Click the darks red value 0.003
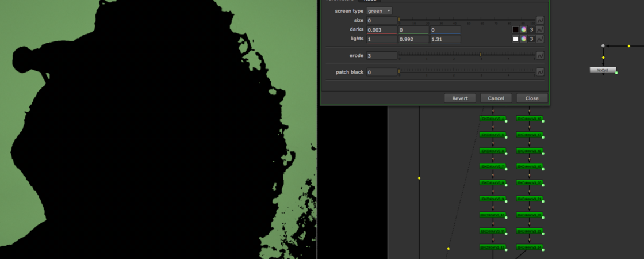 382,30
